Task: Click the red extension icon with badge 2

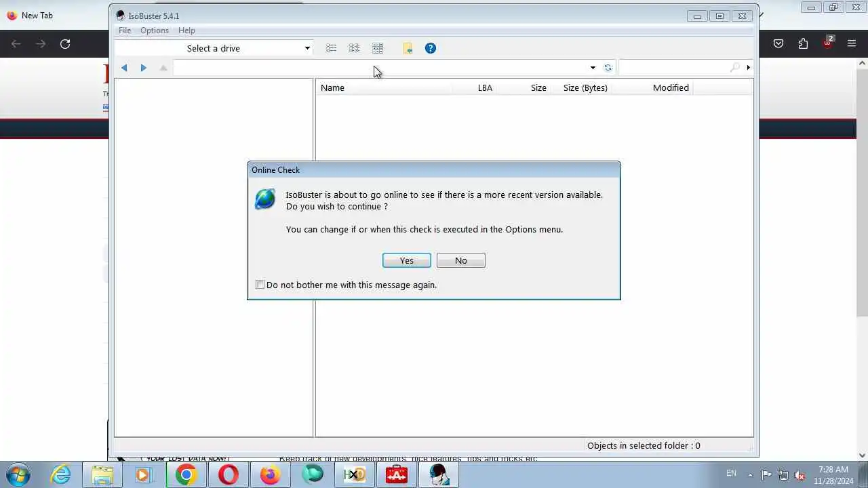Action: pos(827,43)
